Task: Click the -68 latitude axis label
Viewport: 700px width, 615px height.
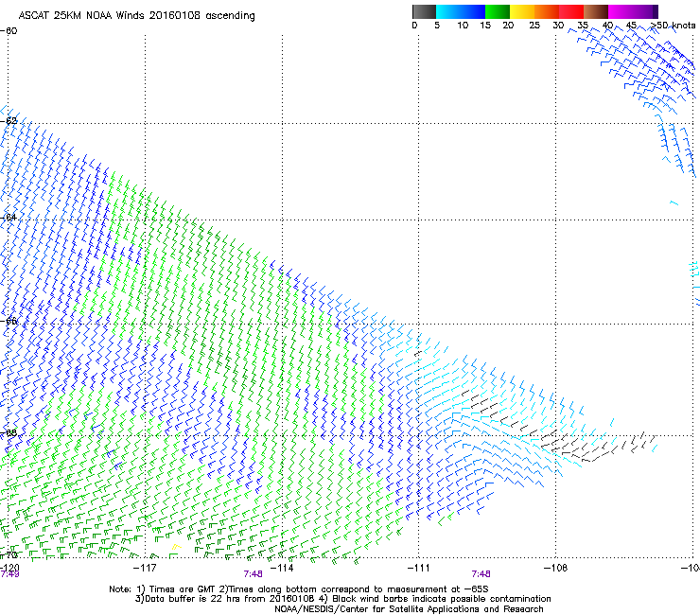Action: [x=9, y=433]
